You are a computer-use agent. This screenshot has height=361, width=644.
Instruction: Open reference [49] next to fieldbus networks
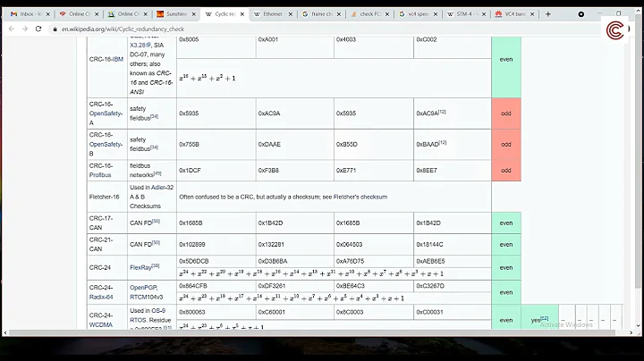click(x=157, y=173)
